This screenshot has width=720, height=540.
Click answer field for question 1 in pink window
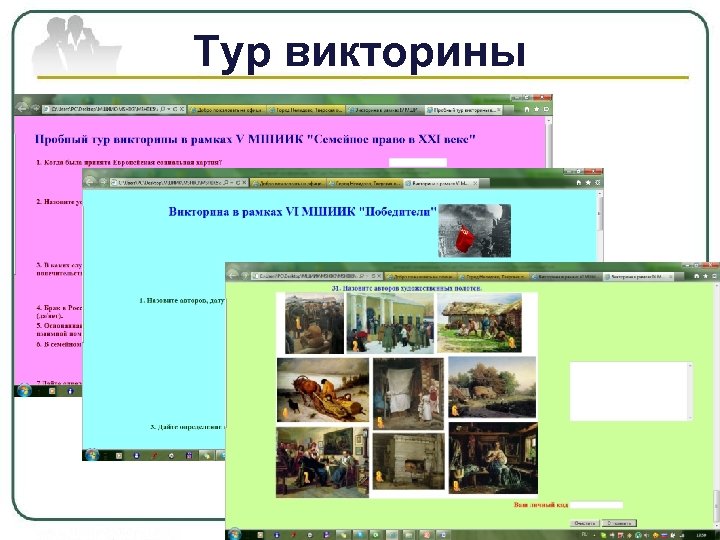tap(418, 163)
